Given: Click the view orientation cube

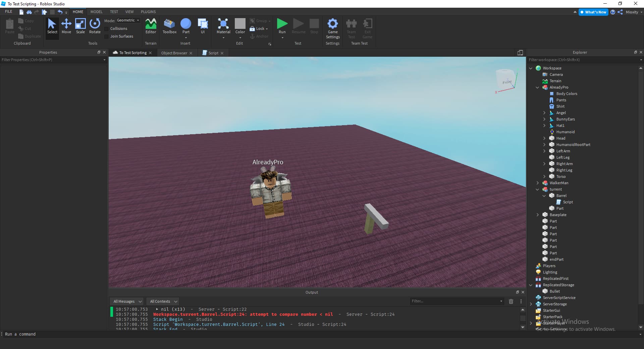Looking at the screenshot, I should pyautogui.click(x=506, y=79).
